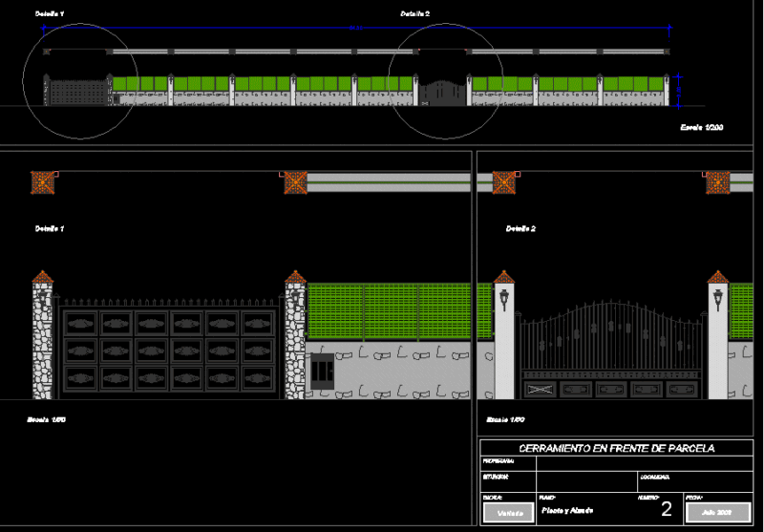764x532 pixels.
Task: Select the lantern on the right white pillar in Detalle 2
Action: 718,300
